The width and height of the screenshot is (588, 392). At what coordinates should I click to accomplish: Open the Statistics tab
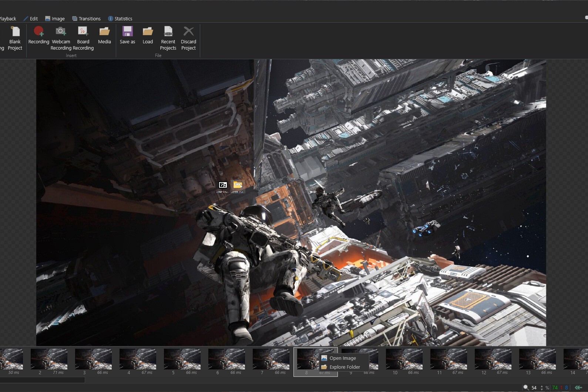[x=120, y=19]
